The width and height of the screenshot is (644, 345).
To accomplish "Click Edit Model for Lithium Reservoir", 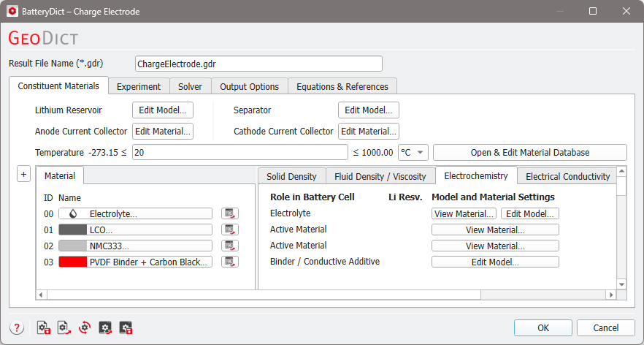I will 163,110.
